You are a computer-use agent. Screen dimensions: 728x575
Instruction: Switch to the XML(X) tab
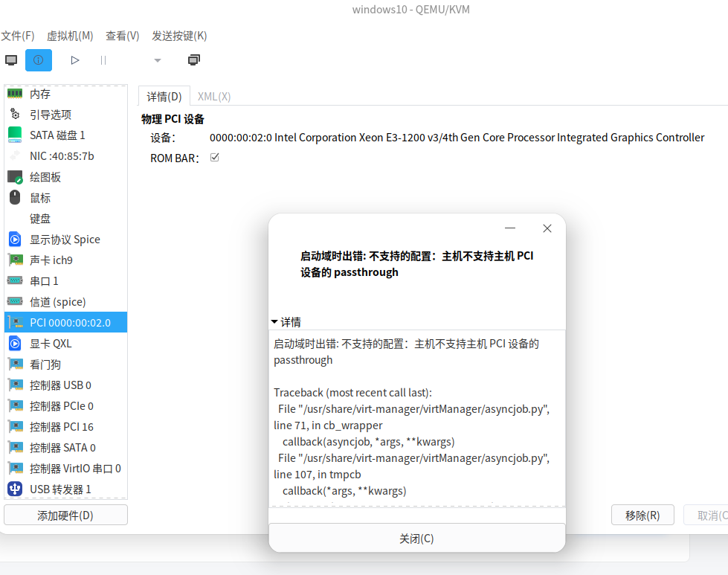click(214, 96)
